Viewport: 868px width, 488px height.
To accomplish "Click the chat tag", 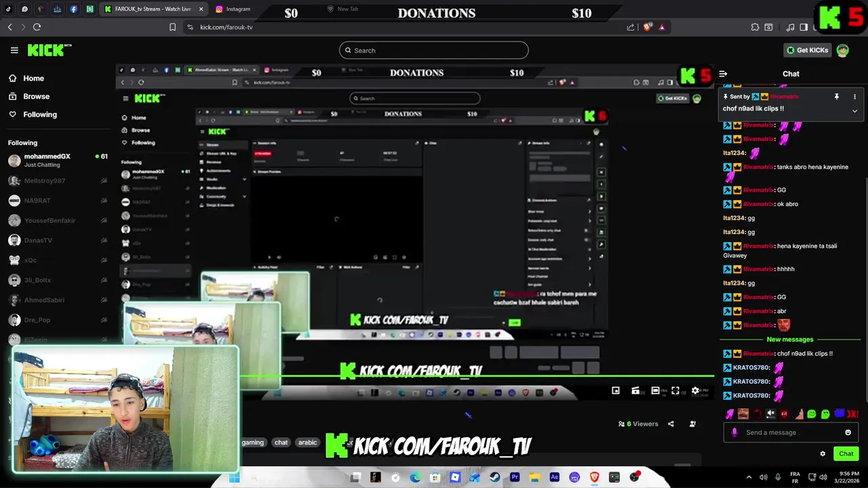I will point(281,443).
